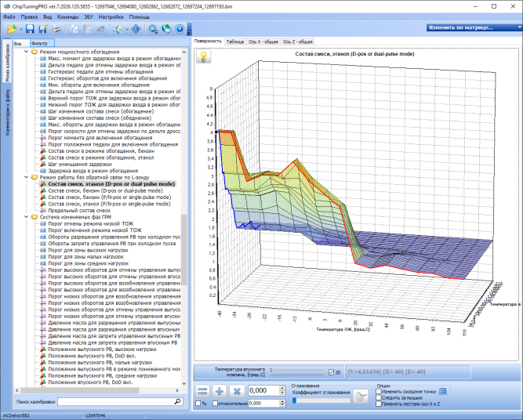Screen dimensions: 523x420
Task: Open the Правка menu
Action: 29,17
